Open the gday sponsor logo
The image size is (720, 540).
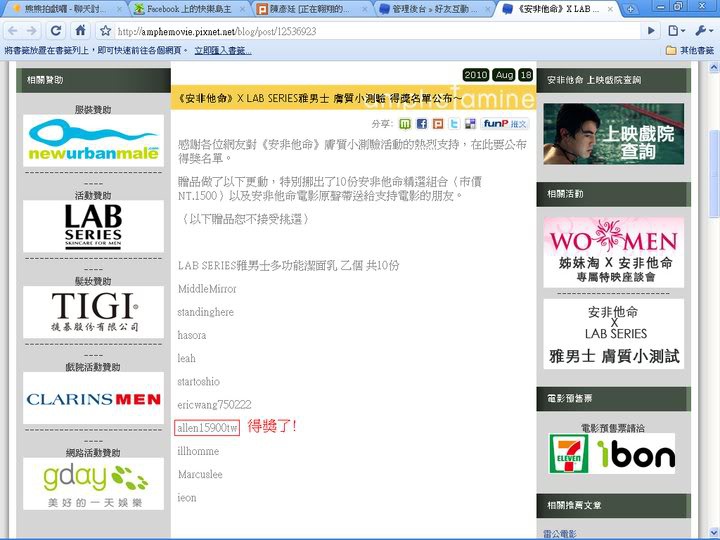coord(93,484)
